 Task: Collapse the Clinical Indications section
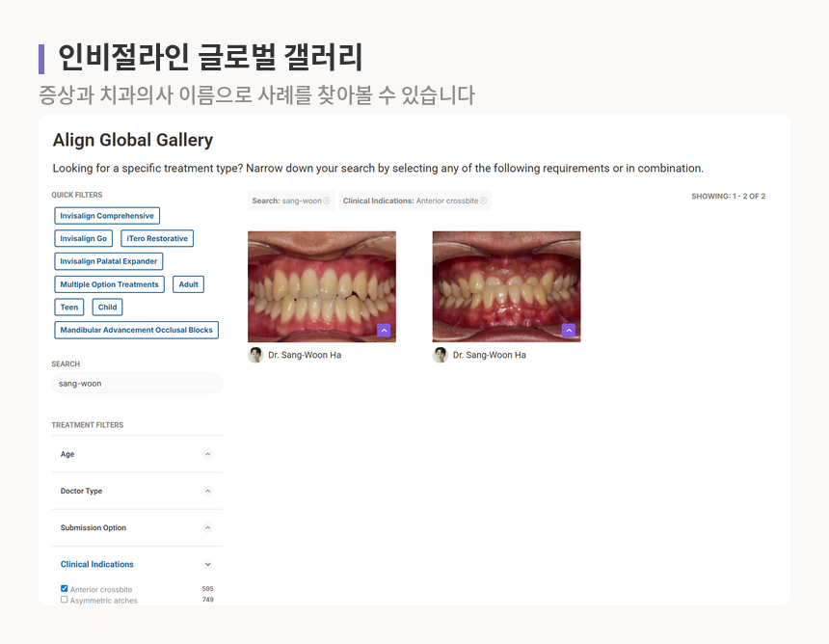[208, 565]
